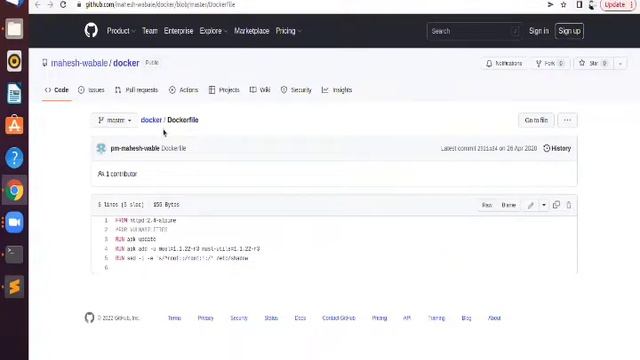Viewport: 640px width, 360px height.
Task: Open the mahesh-wabale owner profile link
Action: (x=79, y=63)
